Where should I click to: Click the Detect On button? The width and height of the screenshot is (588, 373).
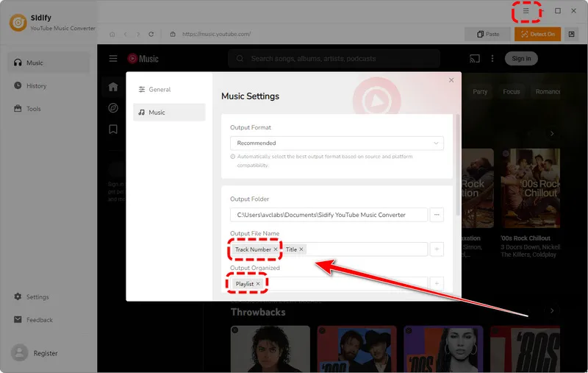(x=537, y=34)
